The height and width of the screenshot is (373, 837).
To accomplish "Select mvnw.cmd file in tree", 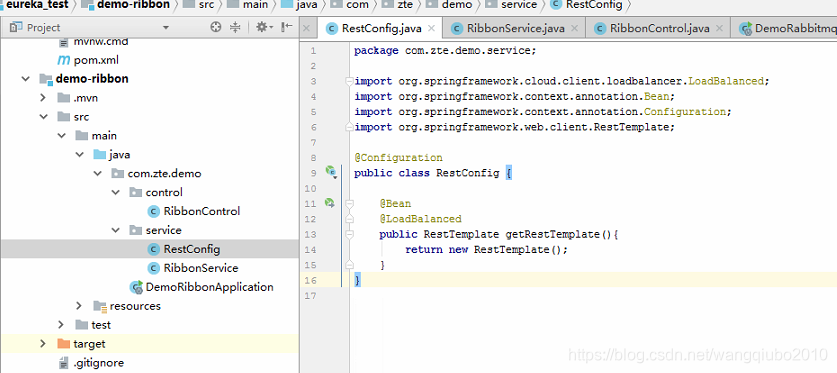I will (x=100, y=41).
